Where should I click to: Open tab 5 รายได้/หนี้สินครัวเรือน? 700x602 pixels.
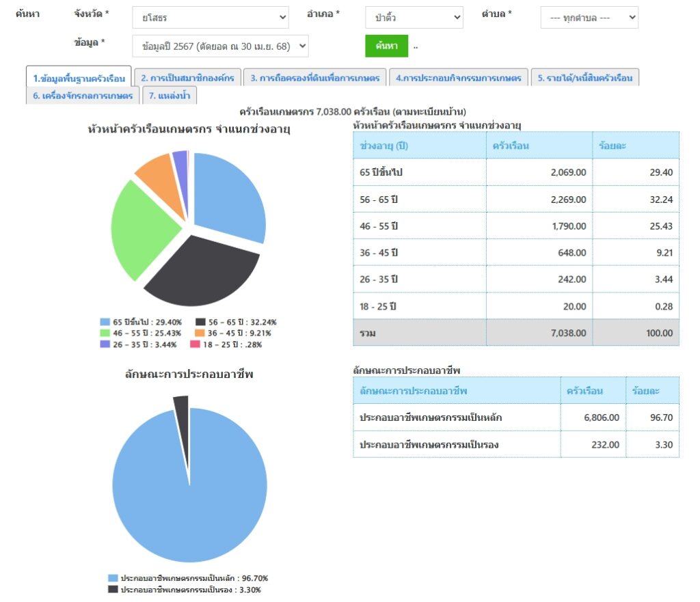584,78
